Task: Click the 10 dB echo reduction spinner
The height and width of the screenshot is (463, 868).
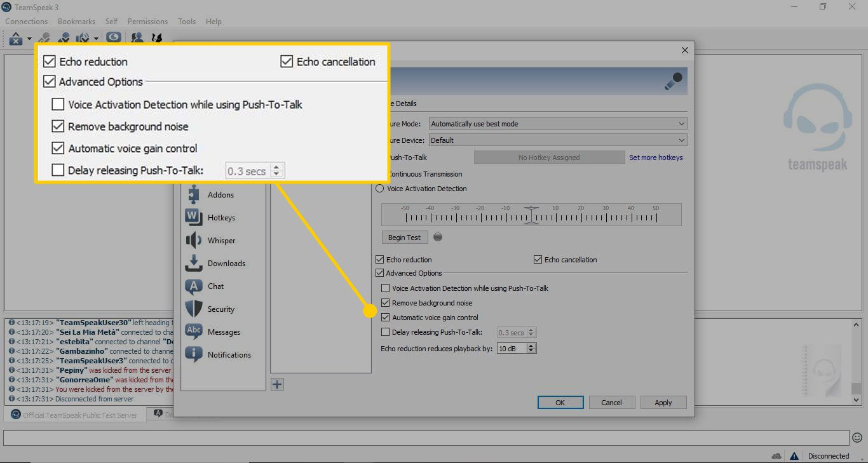Action: pyautogui.click(x=517, y=349)
